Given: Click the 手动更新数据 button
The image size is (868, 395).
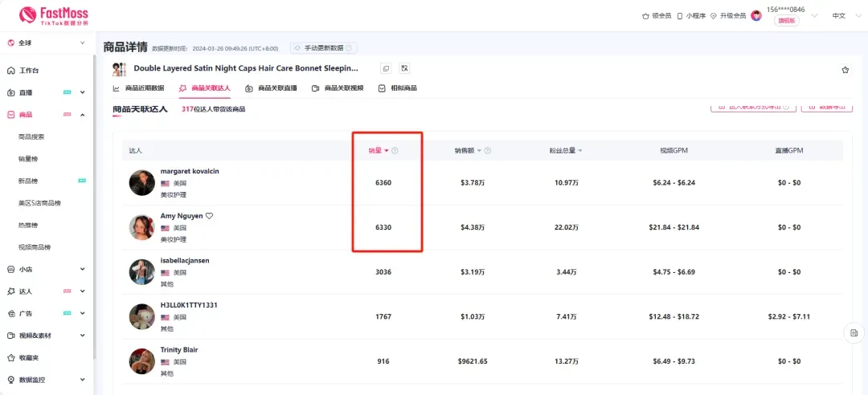Looking at the screenshot, I should click(324, 48).
